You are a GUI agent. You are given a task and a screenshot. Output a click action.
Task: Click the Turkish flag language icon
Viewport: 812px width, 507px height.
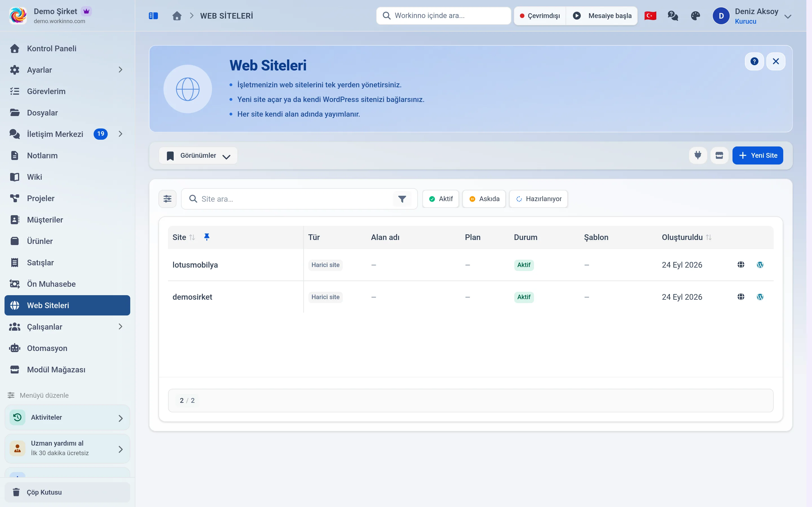coord(650,16)
